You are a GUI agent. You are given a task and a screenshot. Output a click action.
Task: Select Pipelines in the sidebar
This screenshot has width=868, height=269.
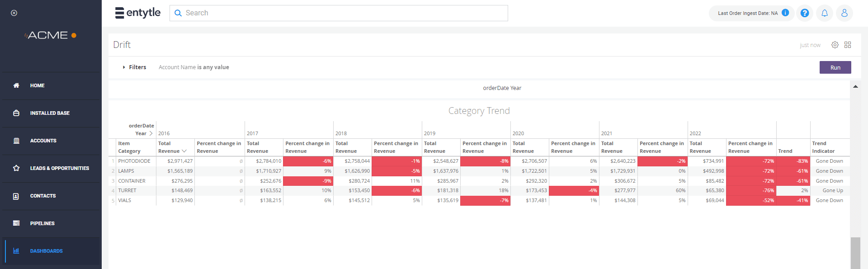pos(42,223)
